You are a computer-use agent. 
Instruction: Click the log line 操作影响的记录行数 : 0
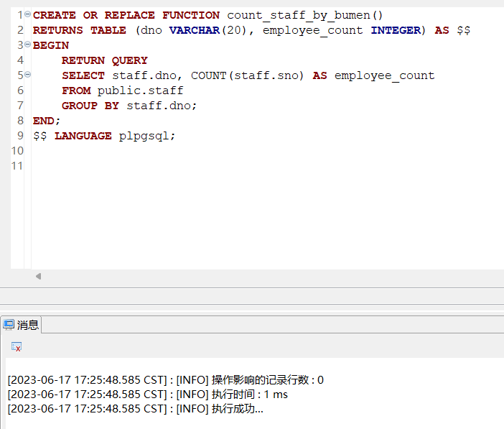(166, 380)
